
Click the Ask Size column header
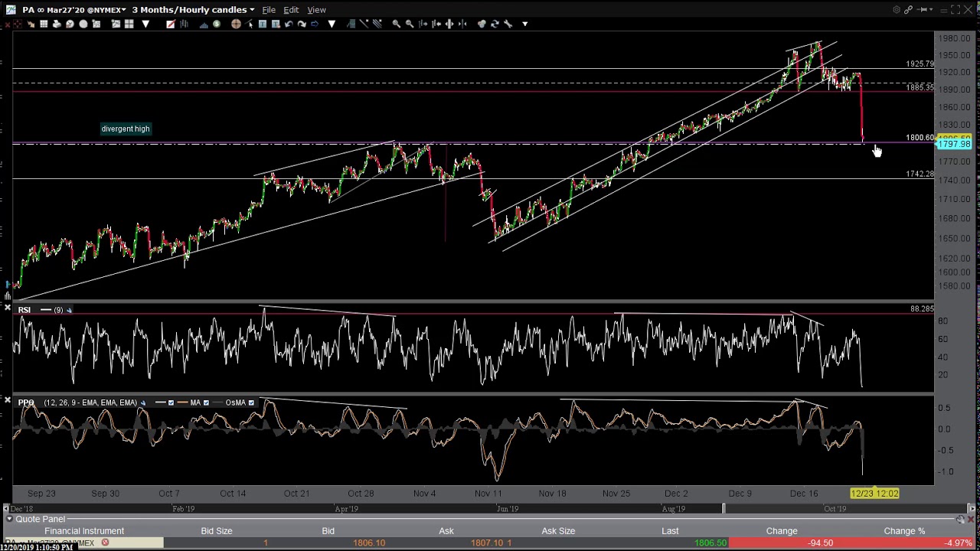point(558,531)
